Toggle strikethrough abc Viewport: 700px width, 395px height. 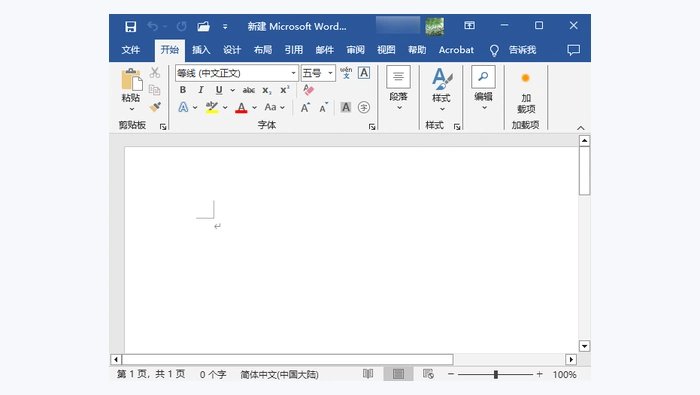point(249,90)
